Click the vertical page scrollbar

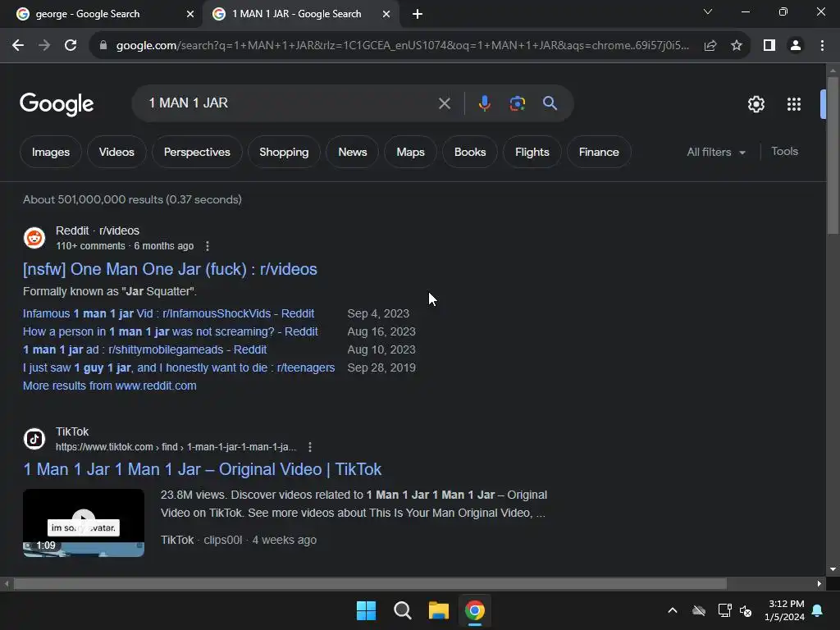tap(833, 155)
